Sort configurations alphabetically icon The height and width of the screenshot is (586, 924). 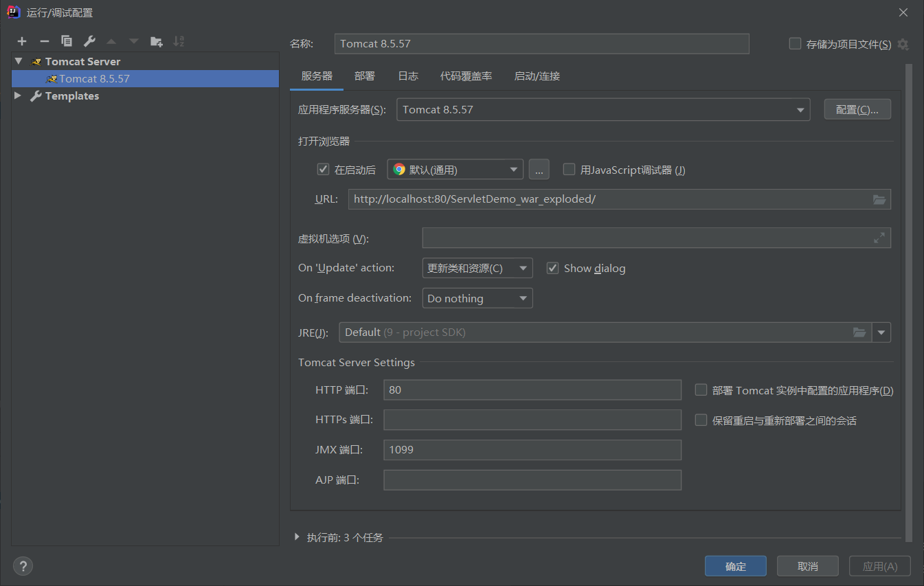[179, 41]
